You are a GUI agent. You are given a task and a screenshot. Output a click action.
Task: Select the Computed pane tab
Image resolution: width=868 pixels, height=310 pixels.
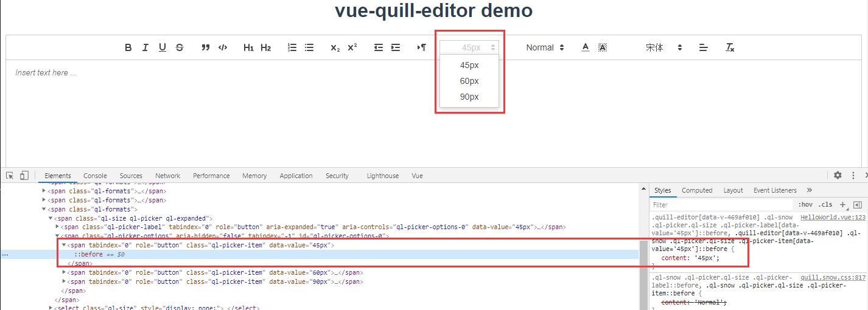697,190
